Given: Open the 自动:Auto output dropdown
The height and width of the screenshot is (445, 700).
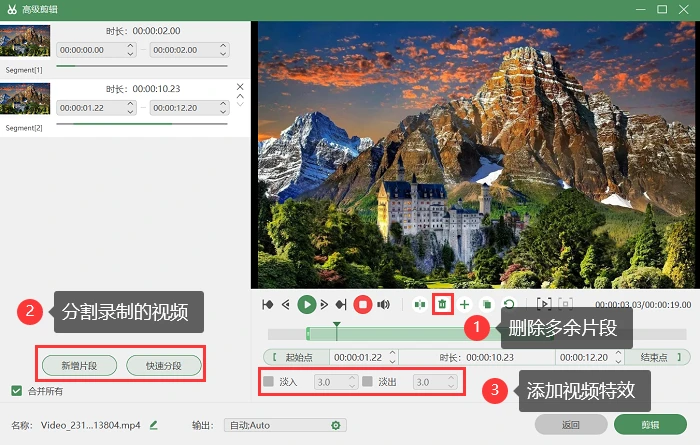Looking at the screenshot, I should (x=285, y=425).
